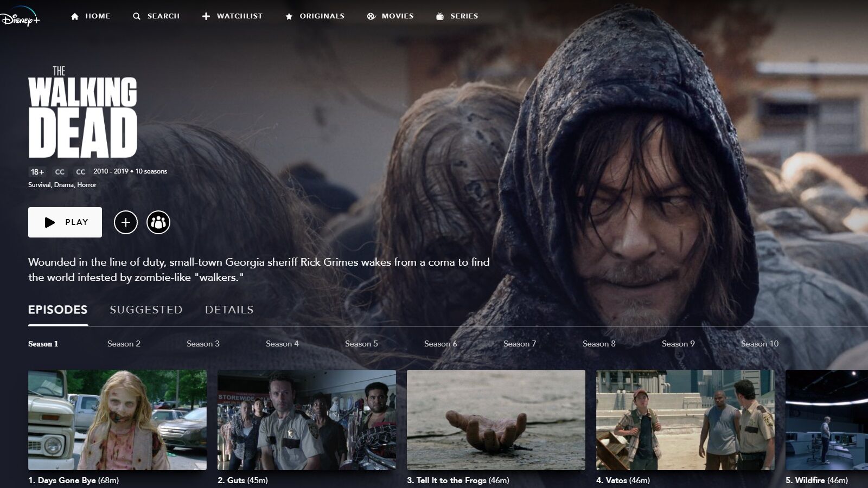The width and height of the screenshot is (868, 488).
Task: Select Season 9
Action: (678, 344)
